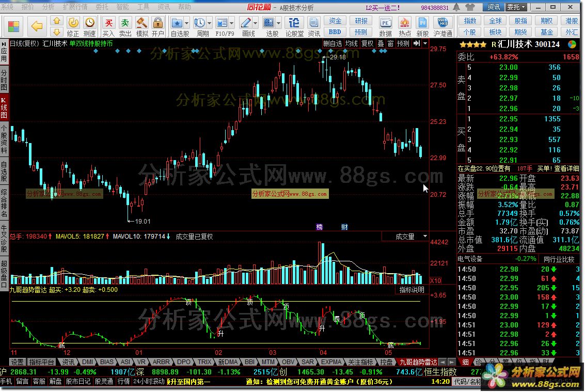Open the 工具 menu
585x392 pixels.
(143, 7)
